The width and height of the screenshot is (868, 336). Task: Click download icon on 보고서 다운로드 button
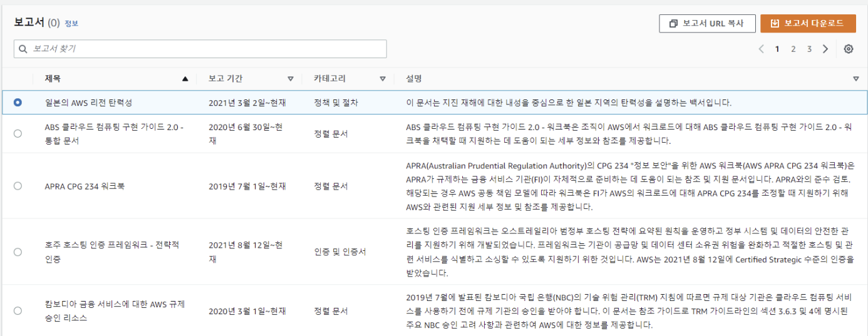(x=774, y=23)
